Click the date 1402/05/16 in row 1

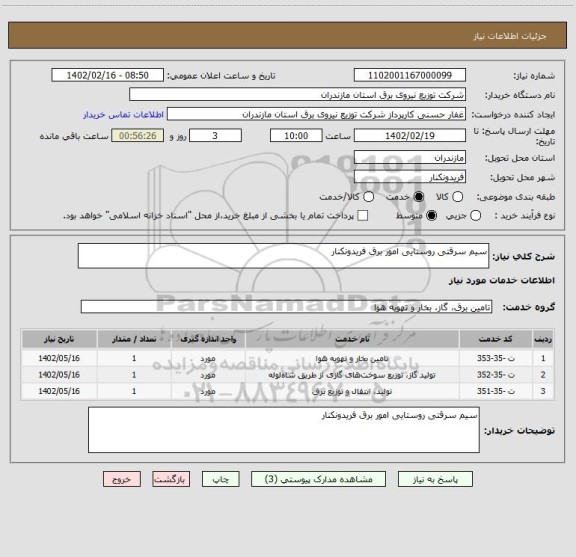[x=59, y=358]
